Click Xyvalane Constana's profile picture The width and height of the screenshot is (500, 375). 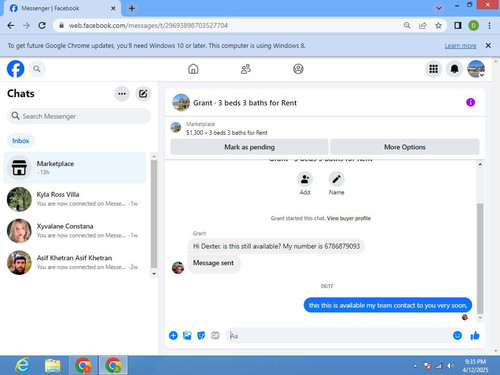click(19, 231)
